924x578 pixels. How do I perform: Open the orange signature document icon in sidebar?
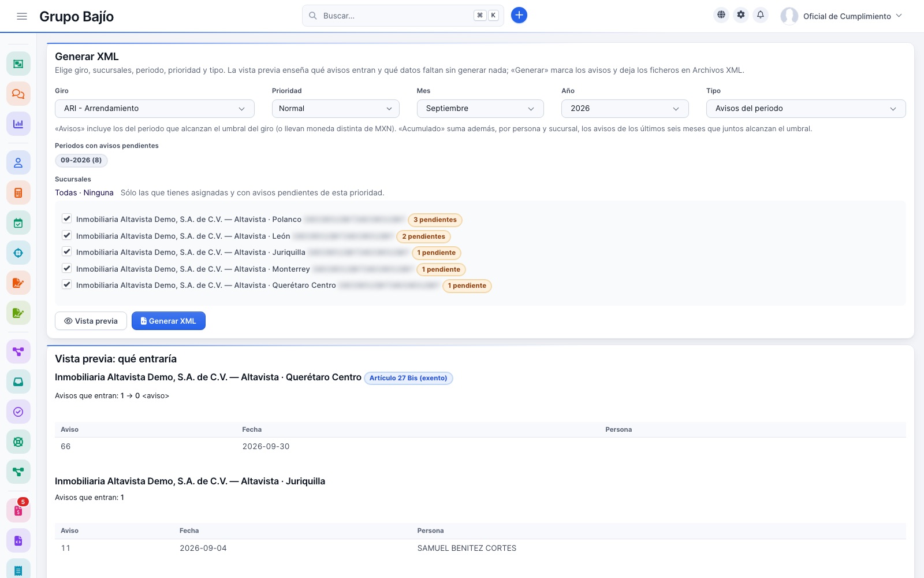click(x=18, y=283)
